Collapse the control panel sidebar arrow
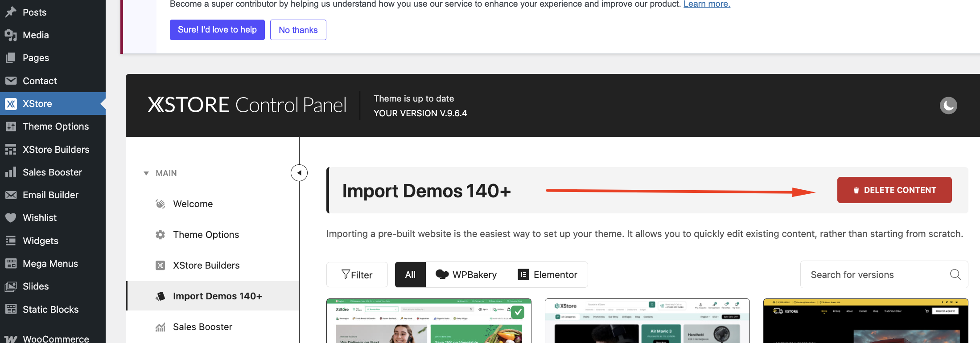Viewport: 980px width, 343px height. pos(299,173)
